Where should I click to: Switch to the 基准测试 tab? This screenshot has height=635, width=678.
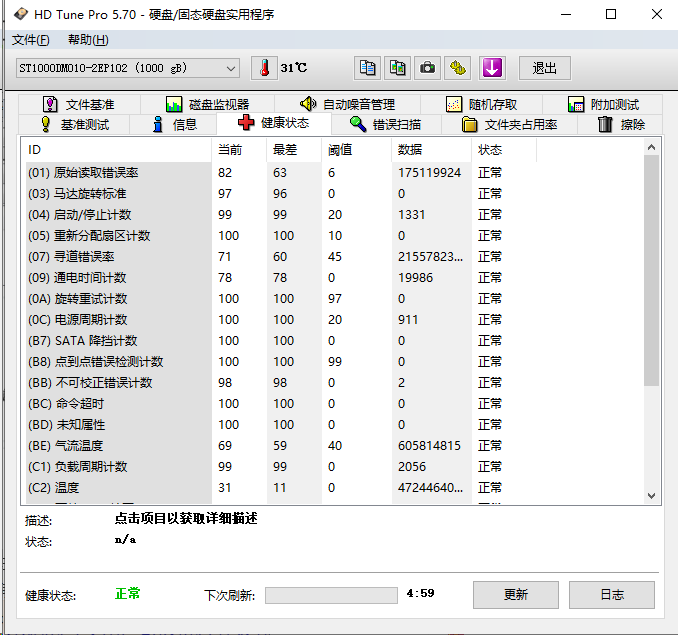pyautogui.click(x=74, y=124)
